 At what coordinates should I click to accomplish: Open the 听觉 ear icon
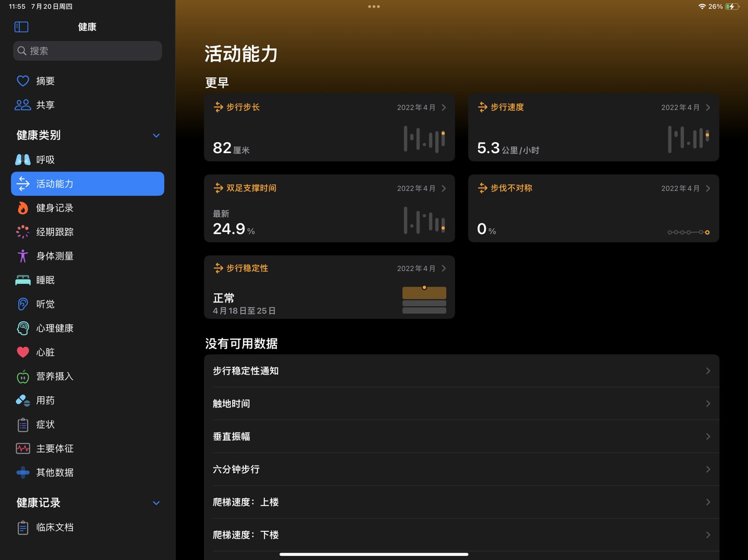coord(23,304)
